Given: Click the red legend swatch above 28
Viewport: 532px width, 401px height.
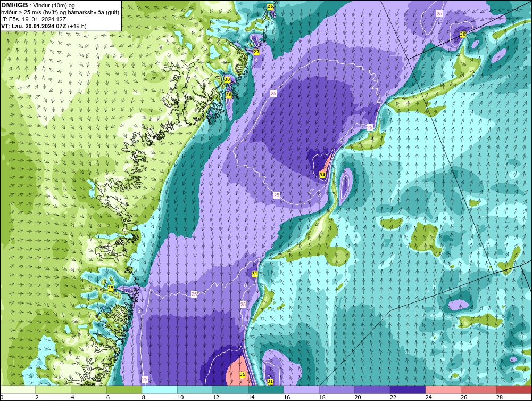Looking at the screenshot, I should (514, 389).
